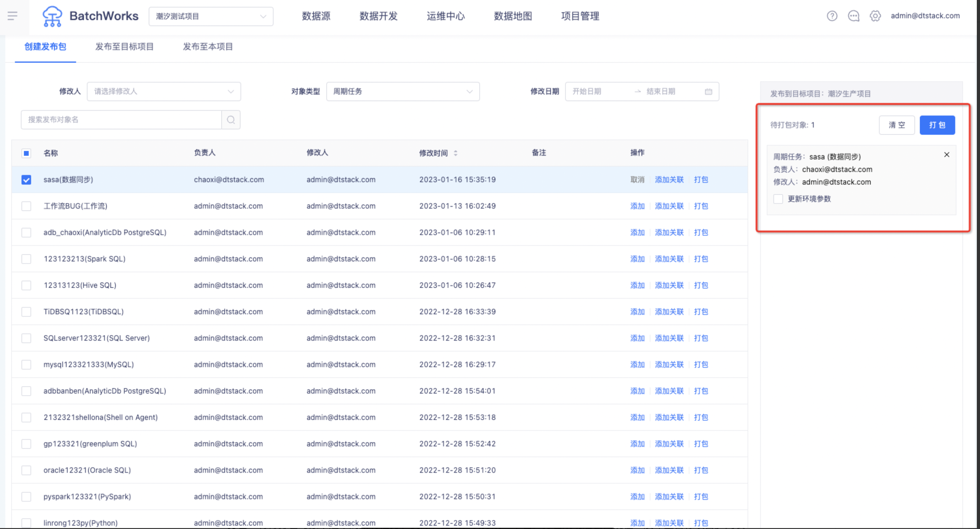Click 打包 in the 2132321shellona row
The height and width of the screenshot is (529, 980).
(701, 418)
